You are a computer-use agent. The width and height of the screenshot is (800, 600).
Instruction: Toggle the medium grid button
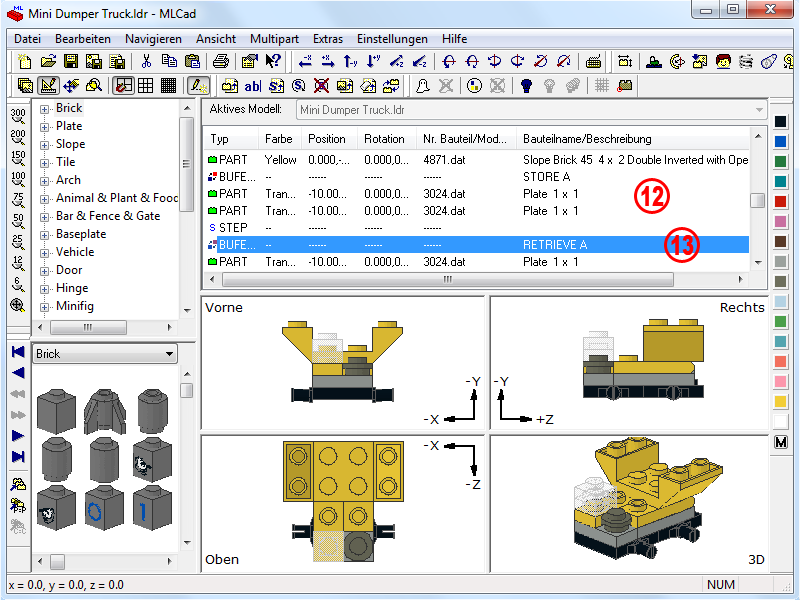(145, 86)
